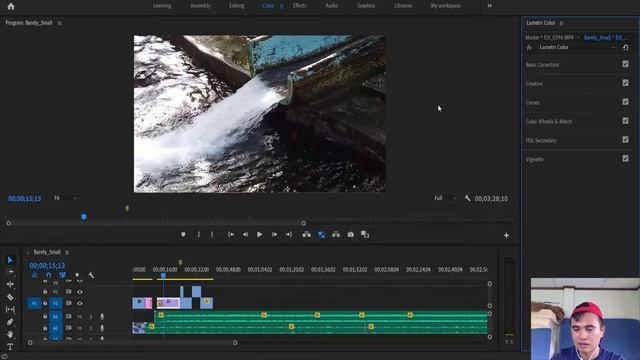Step forward one frame
The height and width of the screenshot is (360, 640).
click(274, 234)
